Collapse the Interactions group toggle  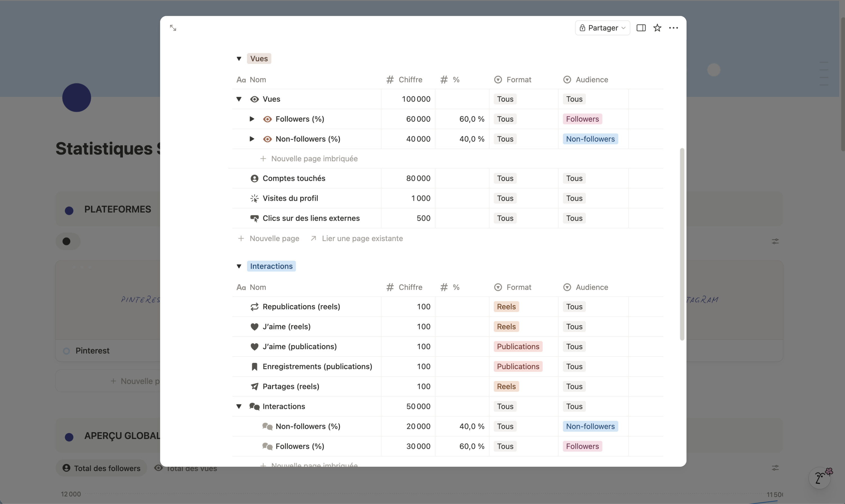point(239,266)
